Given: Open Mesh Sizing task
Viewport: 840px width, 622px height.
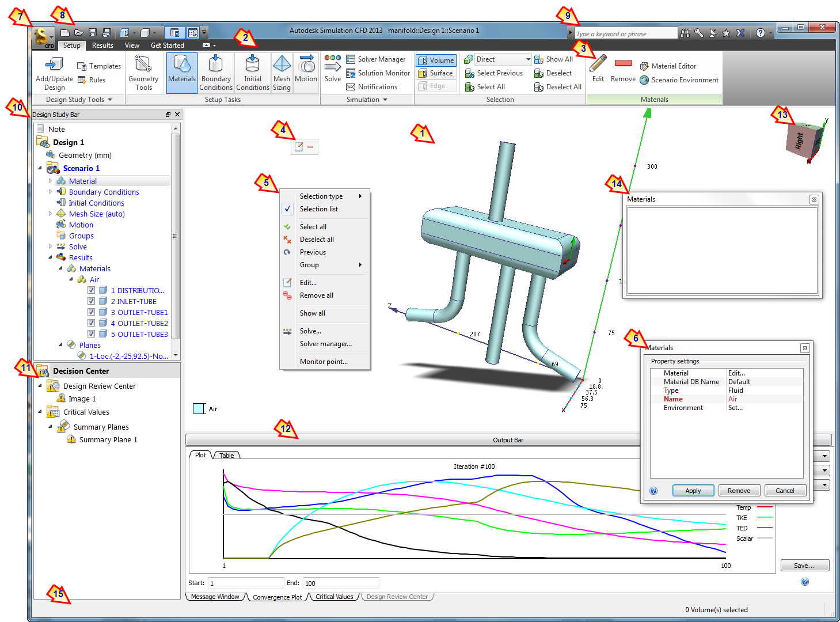Looking at the screenshot, I should [282, 73].
